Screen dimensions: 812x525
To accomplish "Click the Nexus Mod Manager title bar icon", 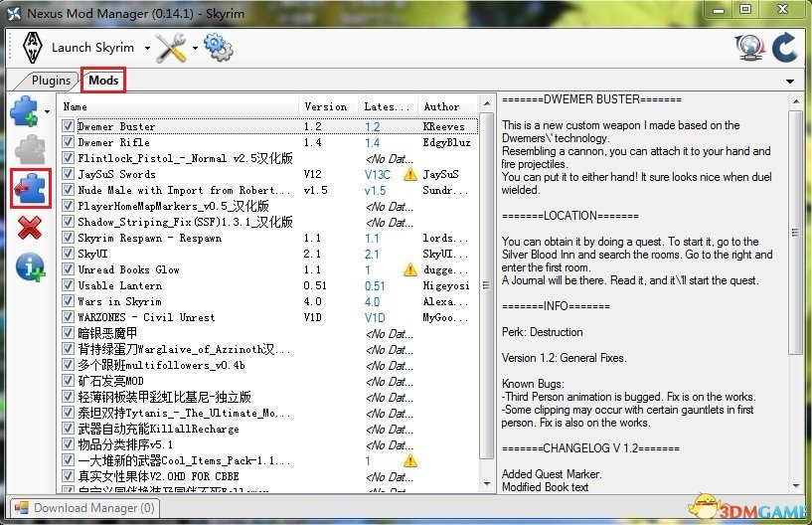I will [x=15, y=14].
